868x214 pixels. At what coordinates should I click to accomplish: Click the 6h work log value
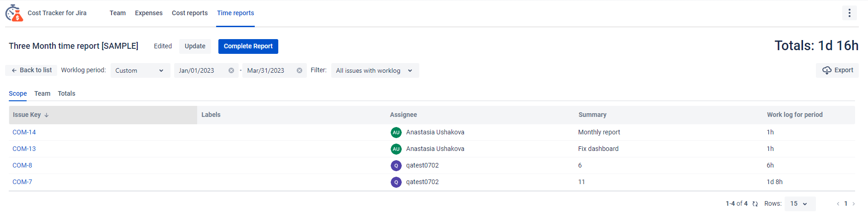770,165
